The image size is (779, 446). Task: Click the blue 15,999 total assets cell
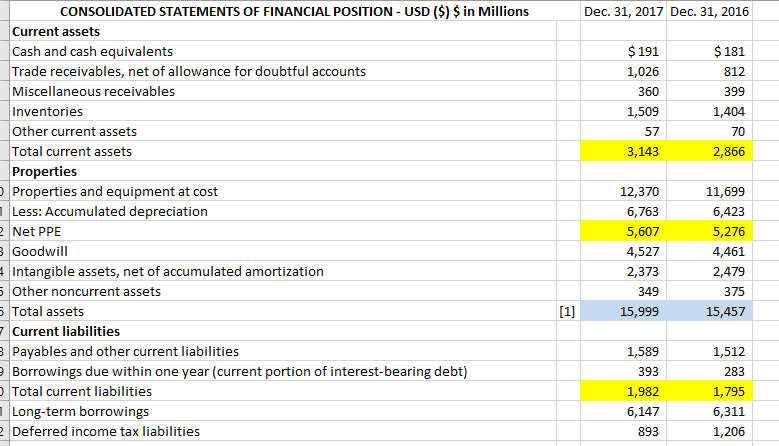(623, 311)
